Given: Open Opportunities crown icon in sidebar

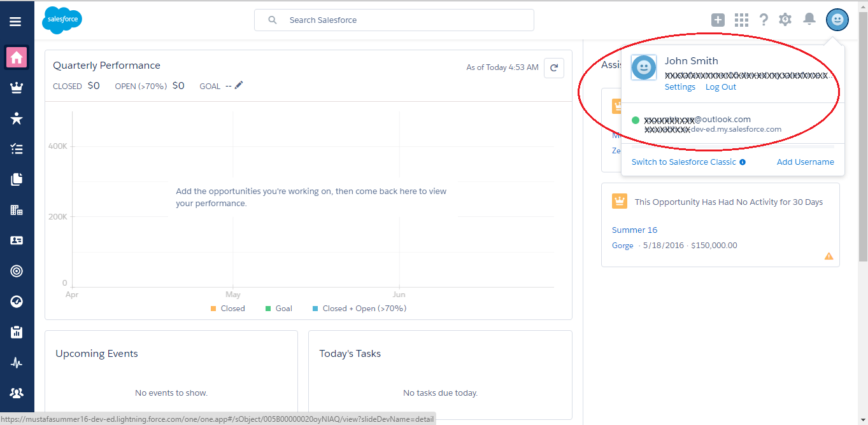Looking at the screenshot, I should pyautogui.click(x=17, y=88).
